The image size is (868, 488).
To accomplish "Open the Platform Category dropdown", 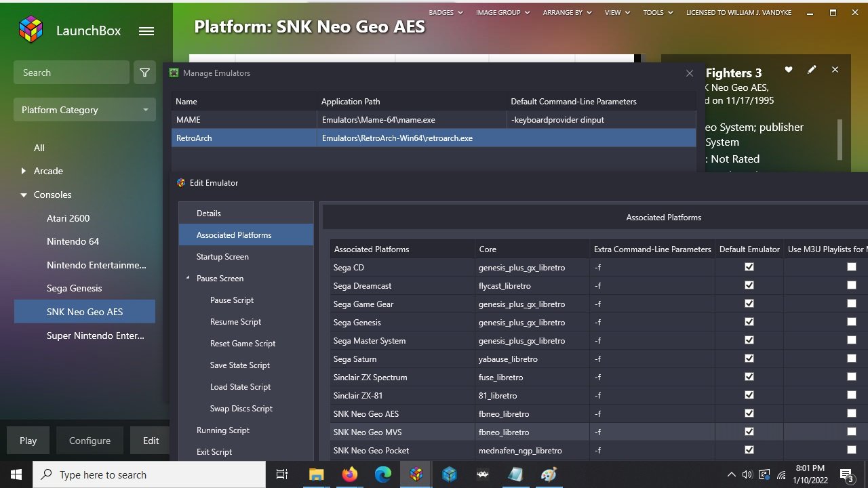I will [85, 110].
